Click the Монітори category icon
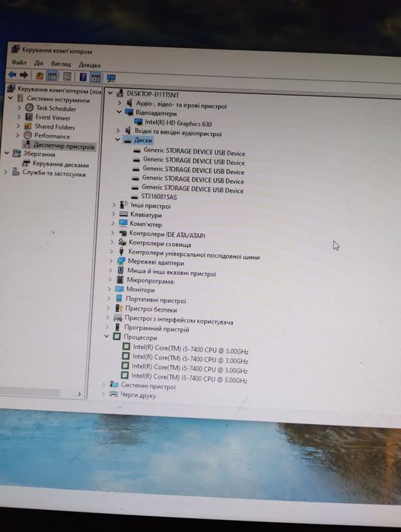 coord(119,289)
